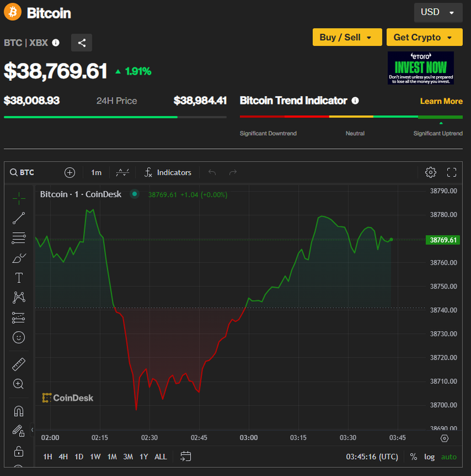
Task: Click the zoom in magnifier tool
Action: point(19,384)
